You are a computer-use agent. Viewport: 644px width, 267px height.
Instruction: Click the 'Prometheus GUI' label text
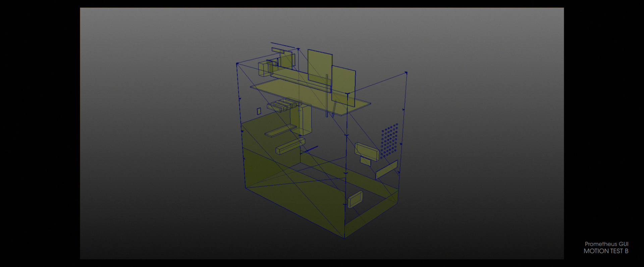click(x=606, y=244)
